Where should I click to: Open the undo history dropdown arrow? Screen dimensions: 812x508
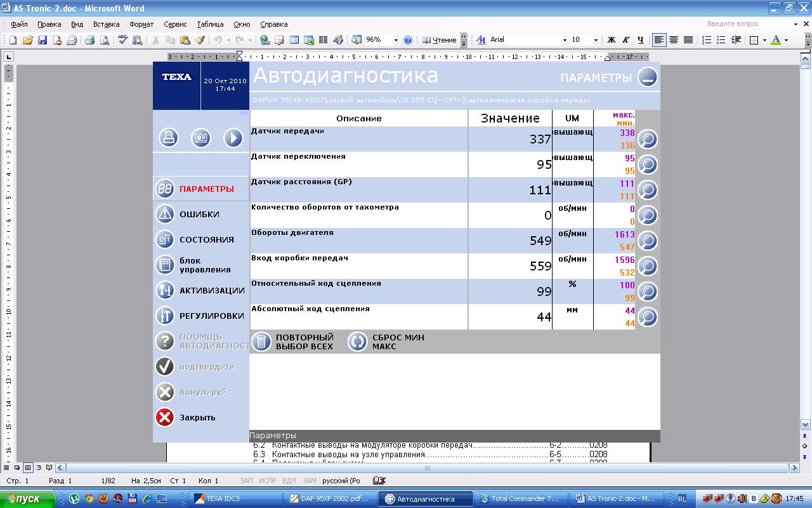[228, 40]
